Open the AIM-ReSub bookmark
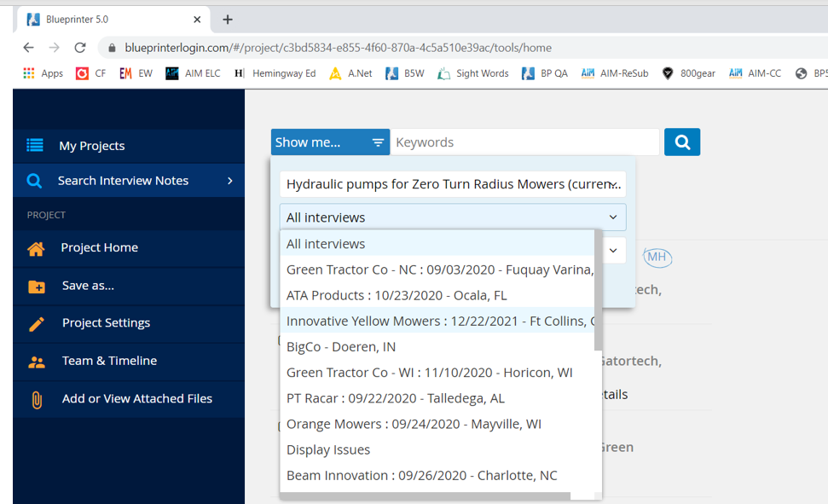The height and width of the screenshot is (504, 828). [x=615, y=73]
